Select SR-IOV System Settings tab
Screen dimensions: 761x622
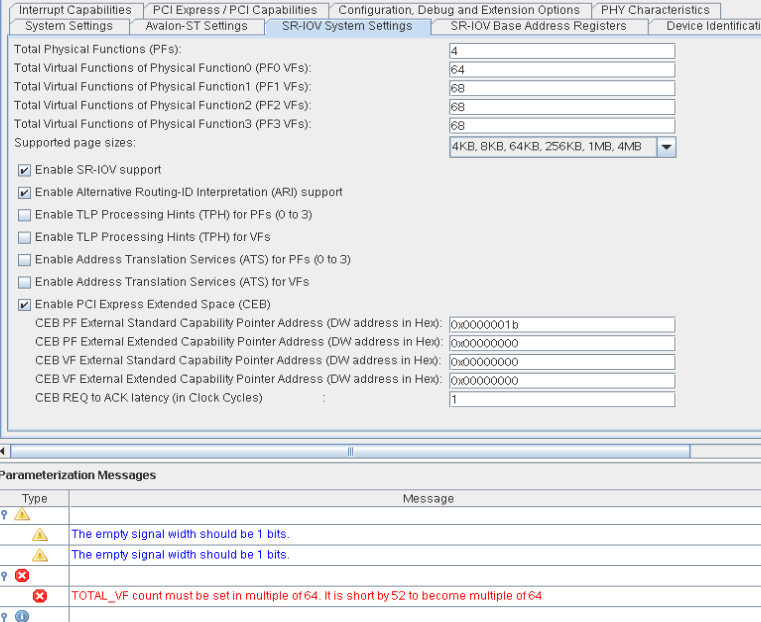pos(347,26)
